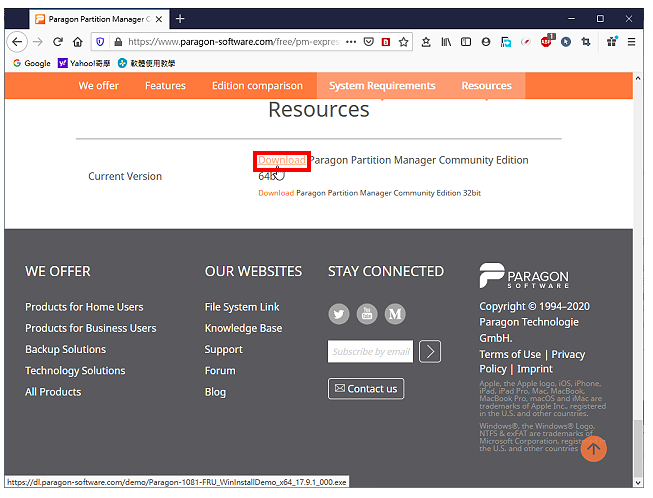Open the Forum link
The image size is (653, 498).
tap(220, 371)
